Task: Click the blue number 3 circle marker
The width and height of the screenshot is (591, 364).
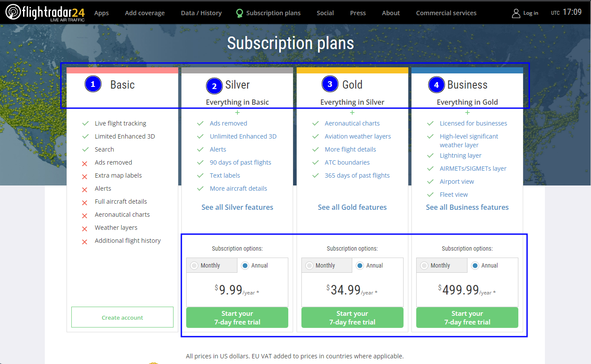Action: pyautogui.click(x=330, y=84)
